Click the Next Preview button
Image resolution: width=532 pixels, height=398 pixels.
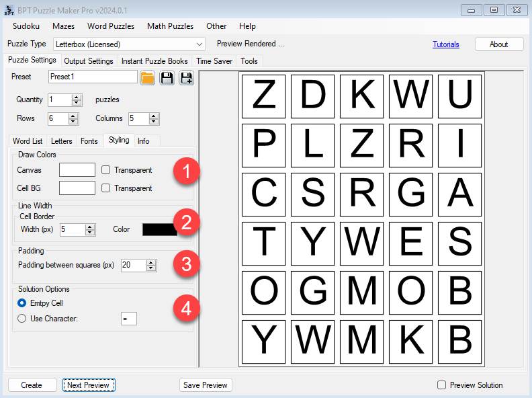coord(89,385)
